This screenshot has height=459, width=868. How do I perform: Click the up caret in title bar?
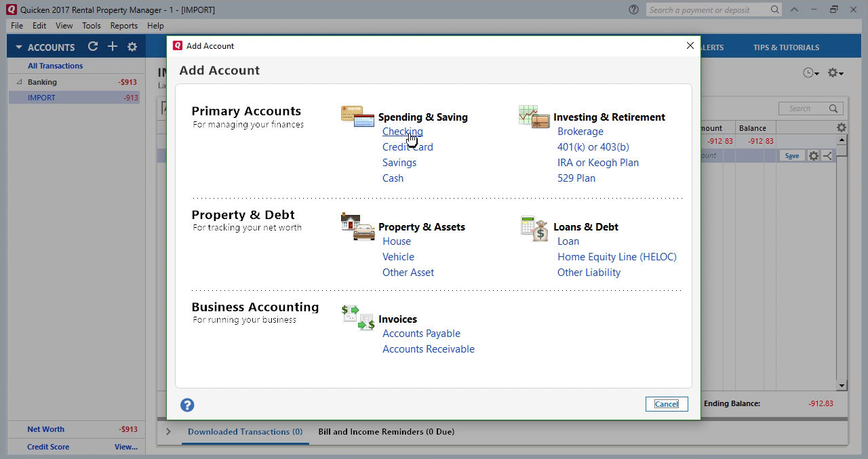[794, 9]
